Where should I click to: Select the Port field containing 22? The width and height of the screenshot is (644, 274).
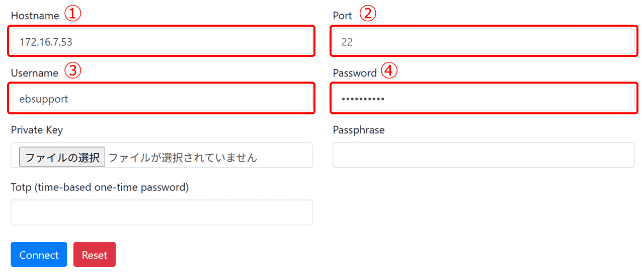pos(484,41)
